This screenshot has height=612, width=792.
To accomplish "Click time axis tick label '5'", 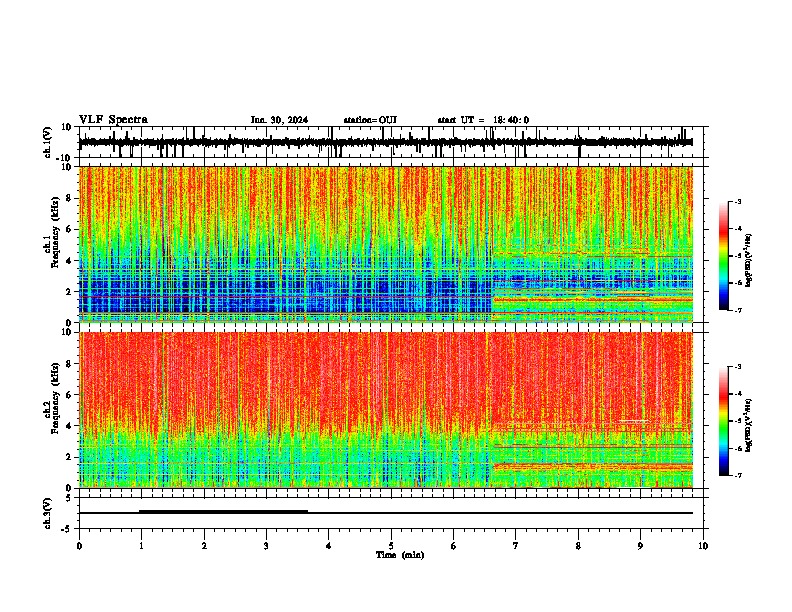I will (391, 546).
